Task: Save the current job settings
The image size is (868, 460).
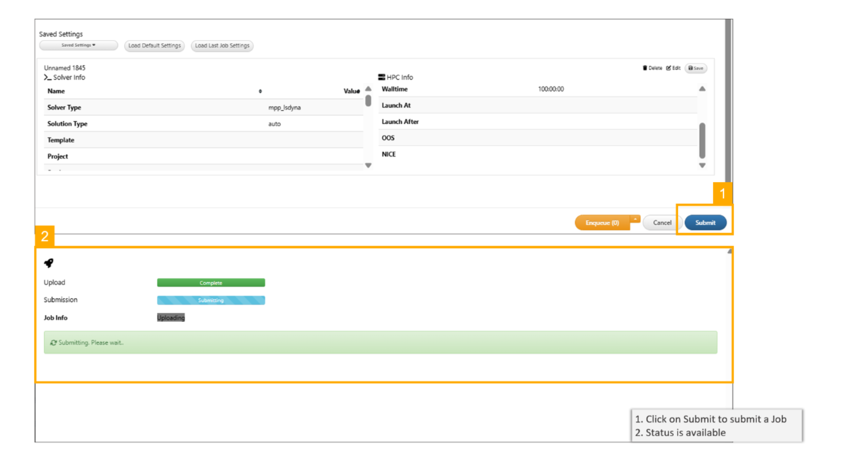Action: [696, 68]
